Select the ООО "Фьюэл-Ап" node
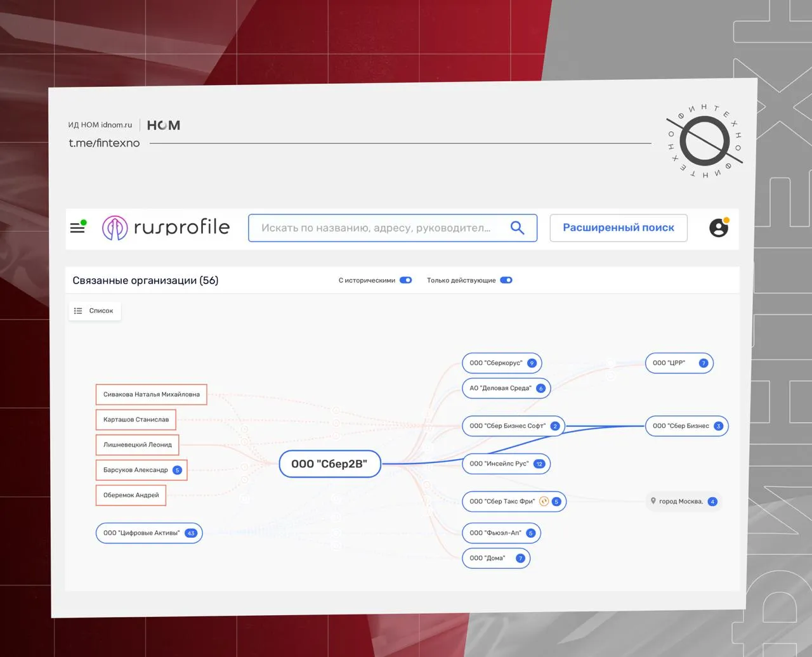The image size is (812, 657). [x=501, y=533]
